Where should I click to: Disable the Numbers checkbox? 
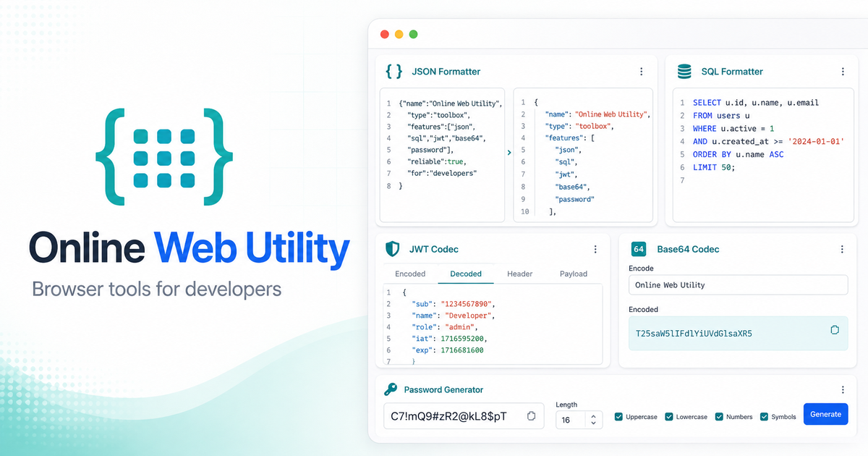pos(719,417)
